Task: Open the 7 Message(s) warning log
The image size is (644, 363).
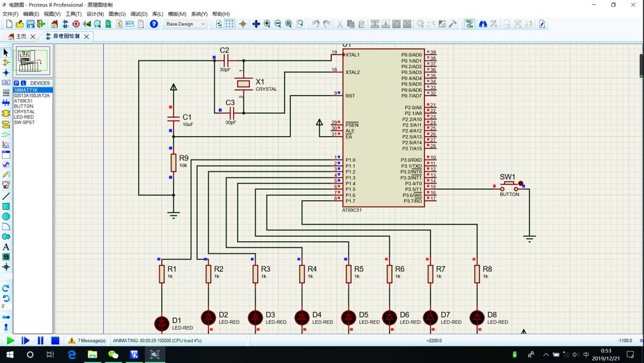Action: pyautogui.click(x=87, y=341)
